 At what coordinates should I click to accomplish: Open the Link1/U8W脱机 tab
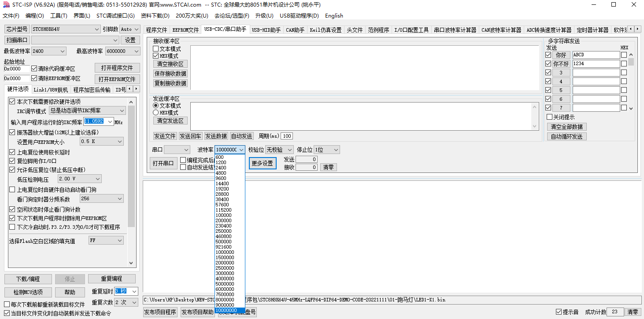51,90
